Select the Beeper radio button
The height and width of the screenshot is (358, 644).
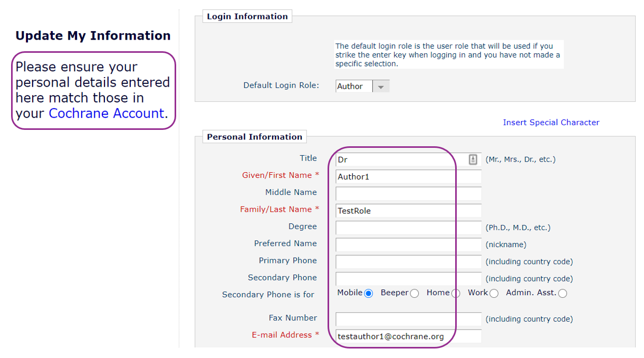(415, 294)
